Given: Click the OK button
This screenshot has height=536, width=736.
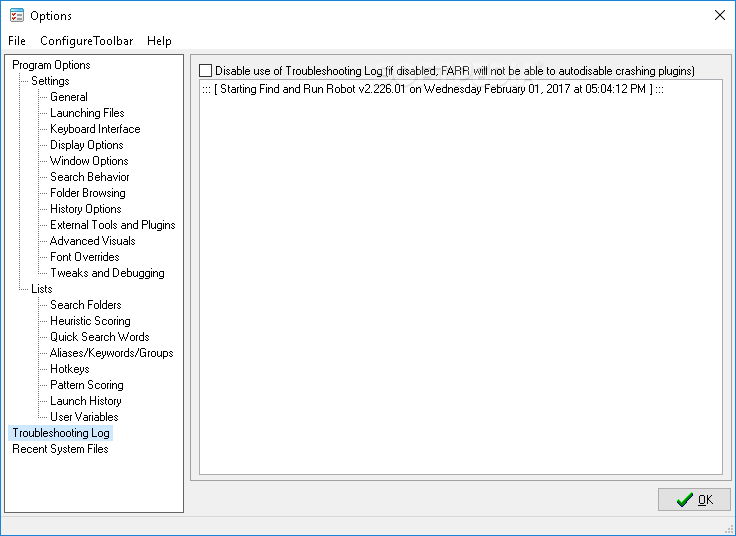Looking at the screenshot, I should coord(694,499).
